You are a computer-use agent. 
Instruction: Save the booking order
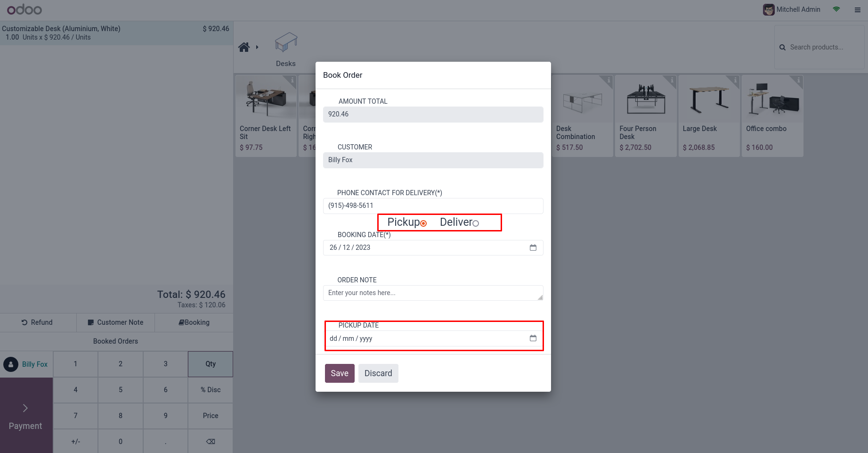(x=340, y=373)
